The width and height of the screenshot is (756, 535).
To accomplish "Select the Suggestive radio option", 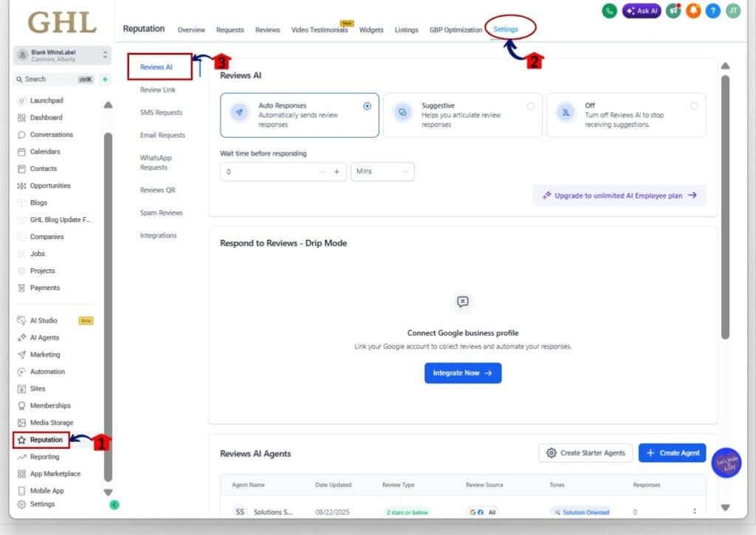I will (530, 106).
